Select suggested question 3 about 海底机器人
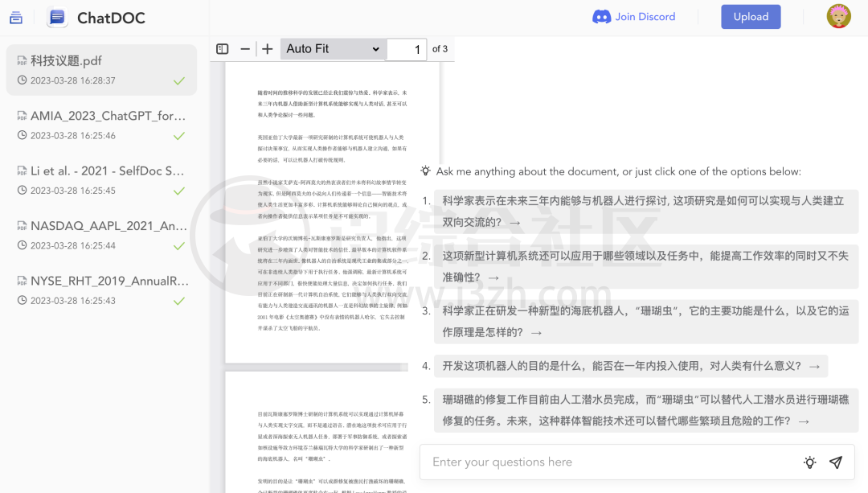Screen dimensions: 868x493 [x=645, y=321]
